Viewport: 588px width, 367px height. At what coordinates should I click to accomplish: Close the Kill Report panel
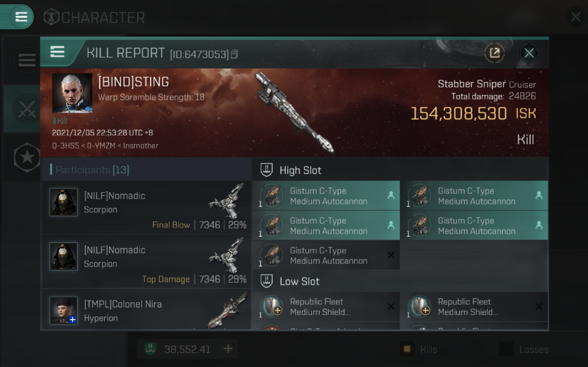click(x=529, y=53)
